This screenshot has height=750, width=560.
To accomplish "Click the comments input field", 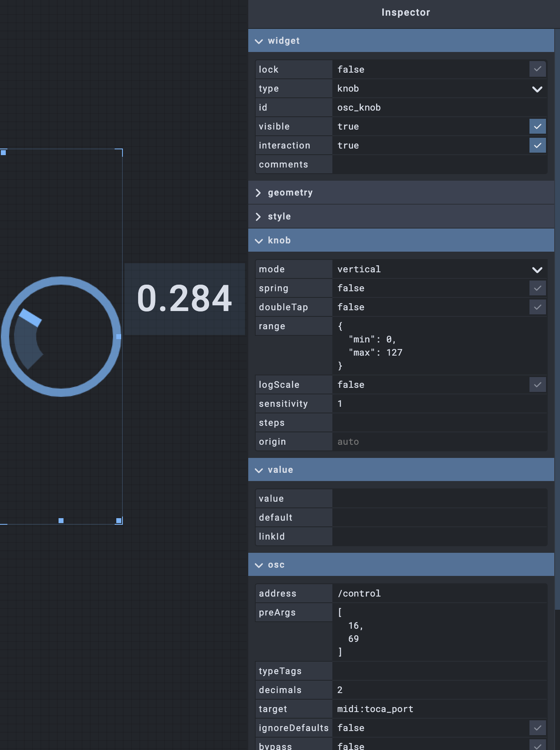I will pos(440,164).
